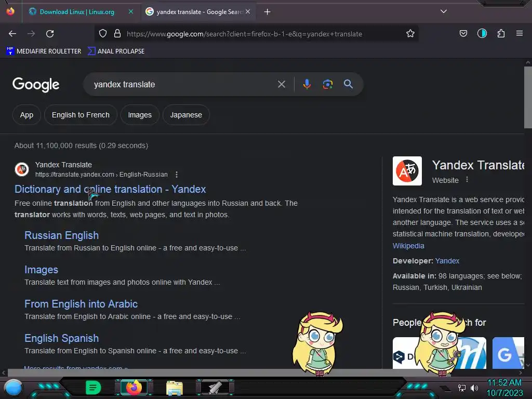Clear the search box with the X
Screen dimensions: 532x399
tap(281, 84)
